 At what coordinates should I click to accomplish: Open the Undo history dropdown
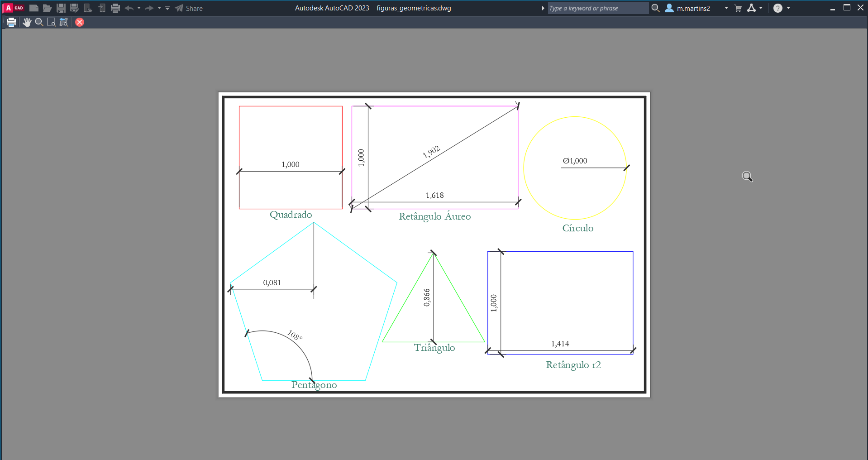click(x=139, y=8)
